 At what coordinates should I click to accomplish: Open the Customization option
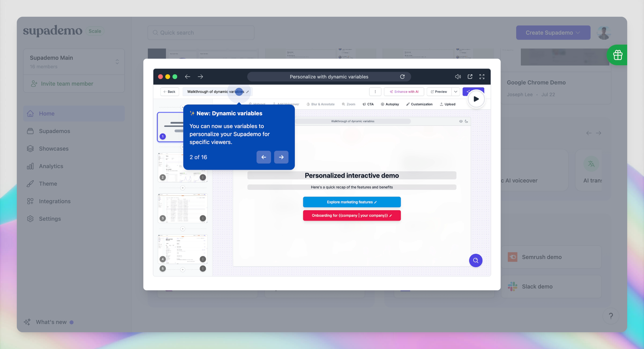[x=419, y=104]
